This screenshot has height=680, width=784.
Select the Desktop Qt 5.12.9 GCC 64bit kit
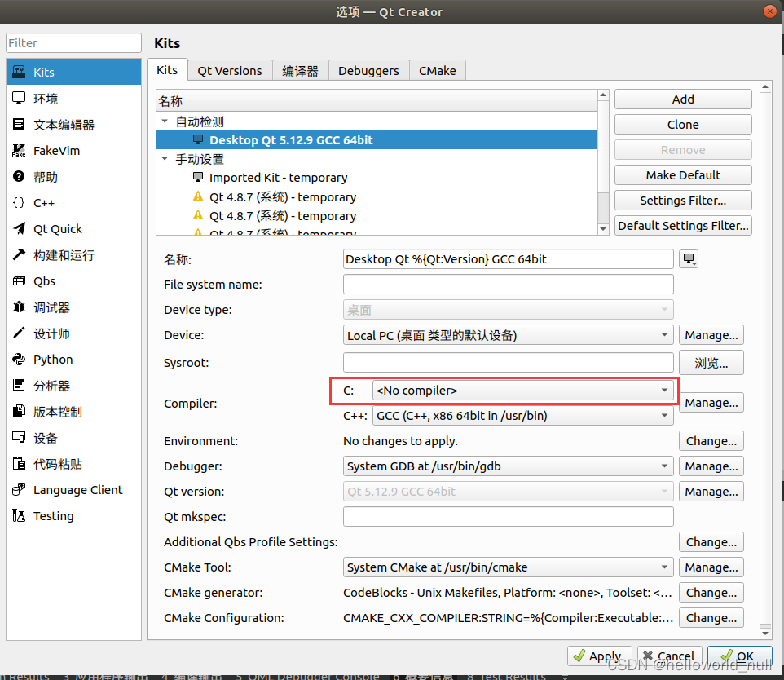click(377, 140)
